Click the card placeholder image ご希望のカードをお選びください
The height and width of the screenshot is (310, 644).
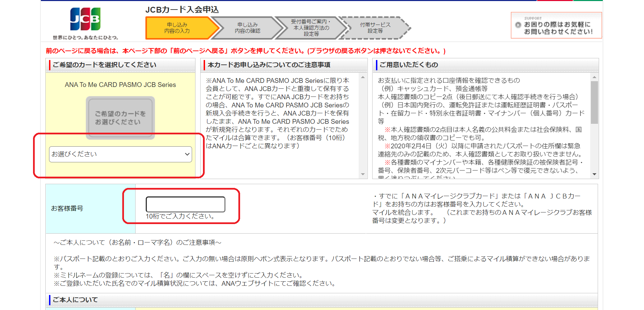click(x=120, y=118)
